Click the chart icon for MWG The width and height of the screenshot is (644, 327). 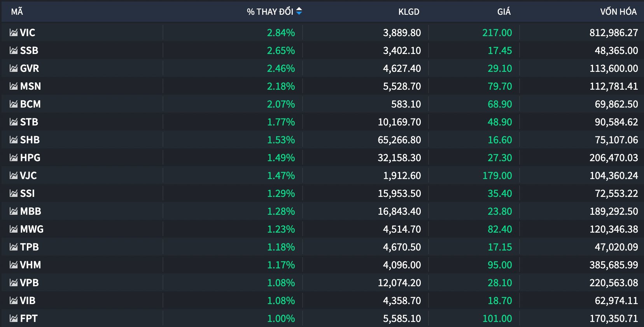[x=14, y=229]
